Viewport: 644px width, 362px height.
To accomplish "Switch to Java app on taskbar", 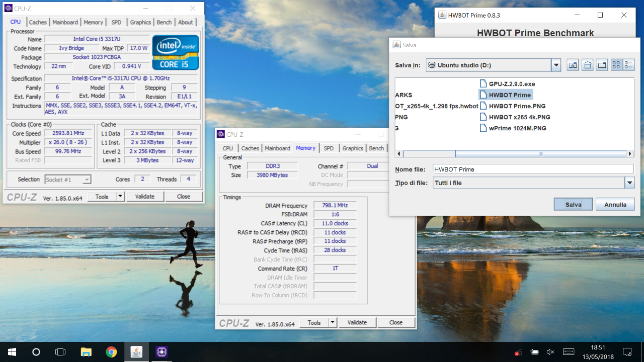I will click(136, 352).
